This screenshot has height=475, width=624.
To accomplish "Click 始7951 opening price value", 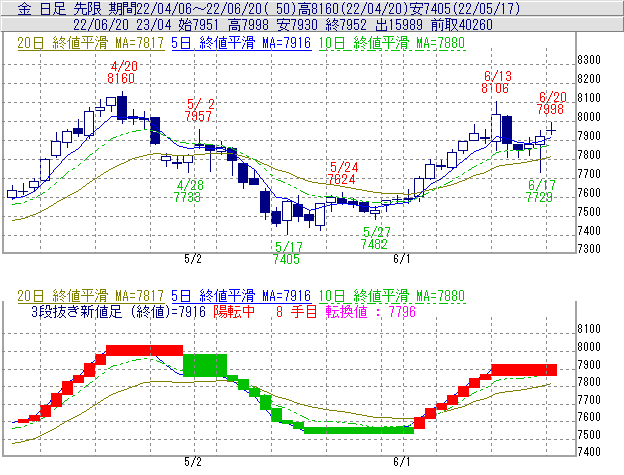I will [199, 25].
